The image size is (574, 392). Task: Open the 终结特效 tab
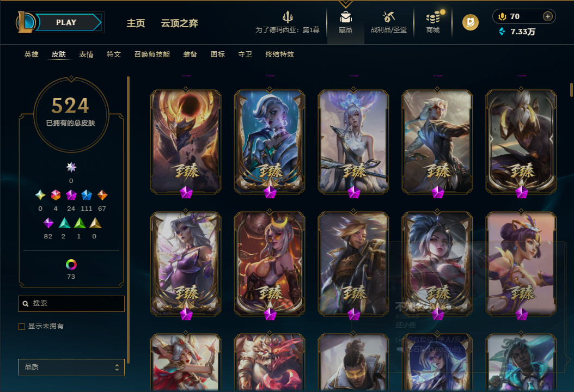pos(280,54)
